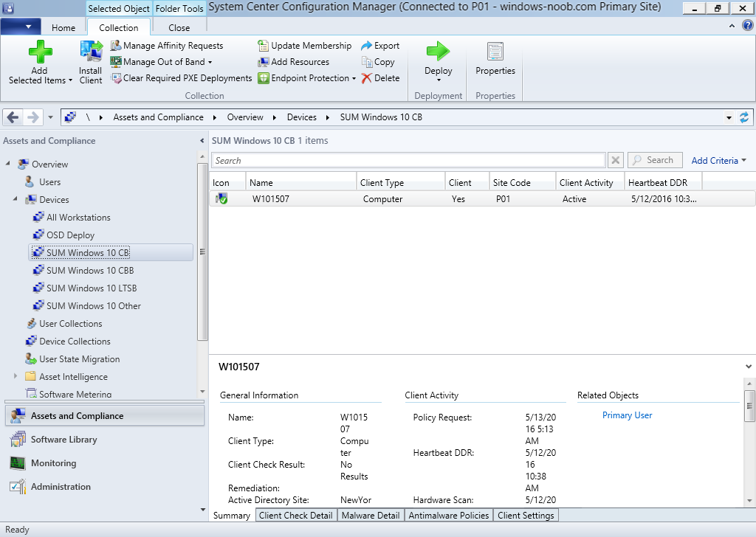Image resolution: width=756 pixels, height=537 pixels.
Task: Click the ribbon help question mark icon
Action: (x=747, y=26)
